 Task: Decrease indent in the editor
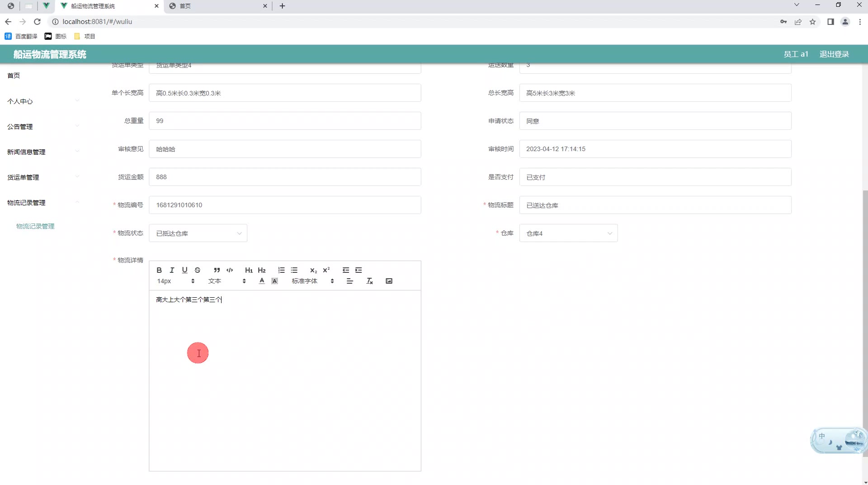346,270
